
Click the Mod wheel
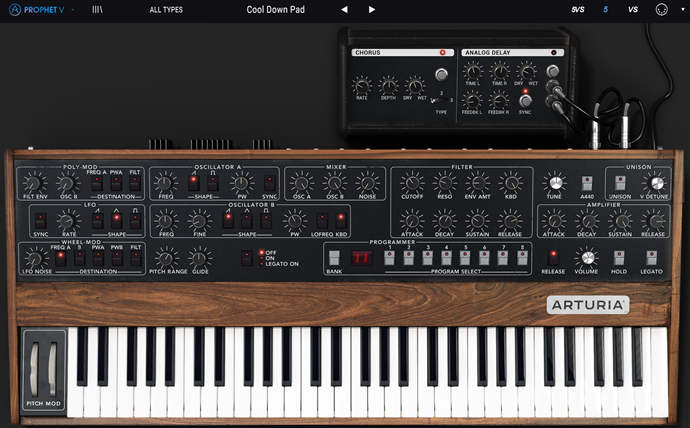[52, 369]
